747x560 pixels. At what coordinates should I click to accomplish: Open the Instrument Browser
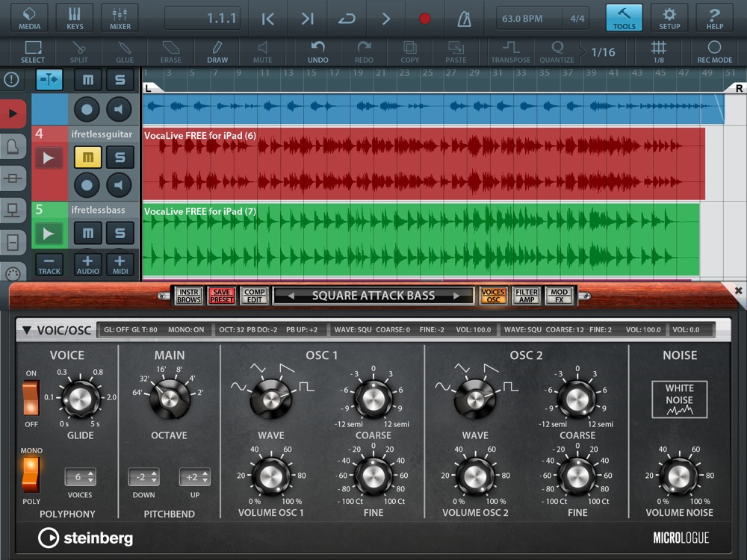(189, 296)
